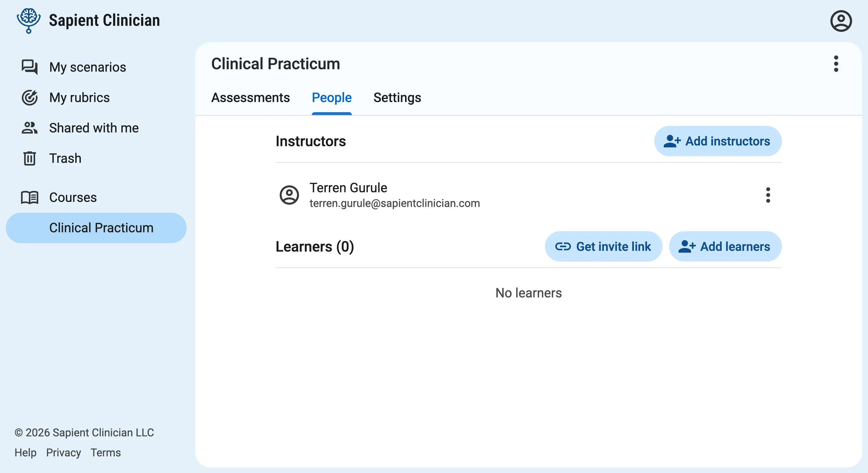Open the Privacy link in the footer
The height and width of the screenshot is (473, 868).
(x=63, y=452)
